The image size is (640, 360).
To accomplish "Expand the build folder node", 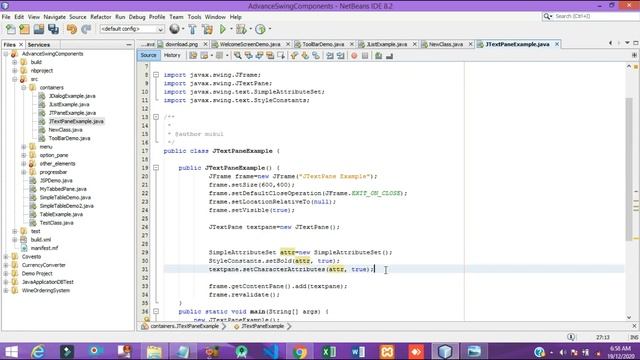I will 15,62.
